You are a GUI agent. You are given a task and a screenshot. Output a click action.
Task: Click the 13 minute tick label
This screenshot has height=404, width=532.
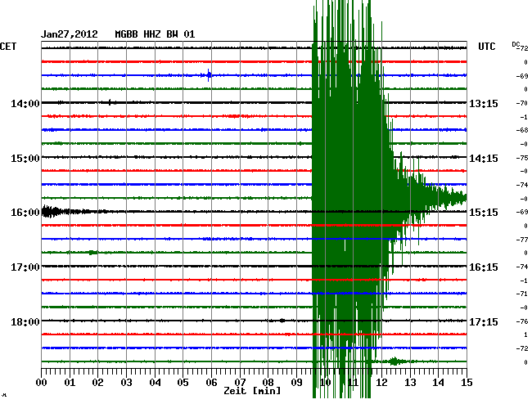pos(410,383)
